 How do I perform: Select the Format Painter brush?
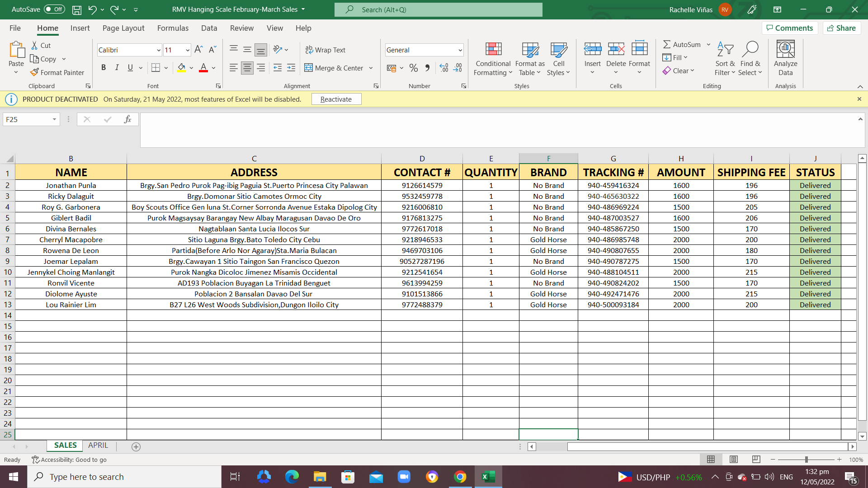[57, 72]
